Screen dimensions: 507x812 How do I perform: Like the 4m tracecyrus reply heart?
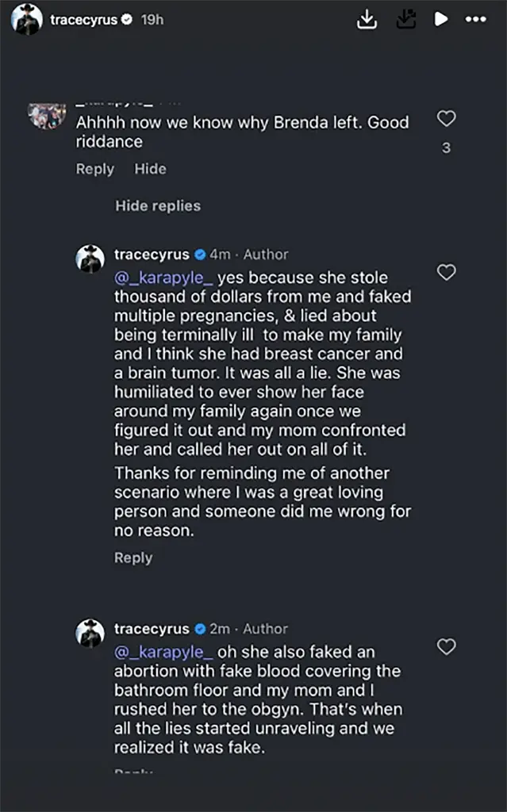447,272
